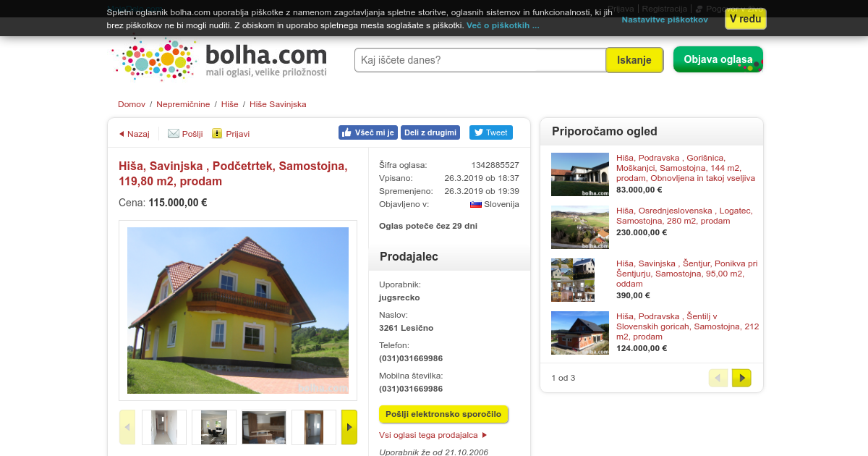Report ad via Prijavi warning icon
Viewport: 868px width, 456px height.
point(217,133)
